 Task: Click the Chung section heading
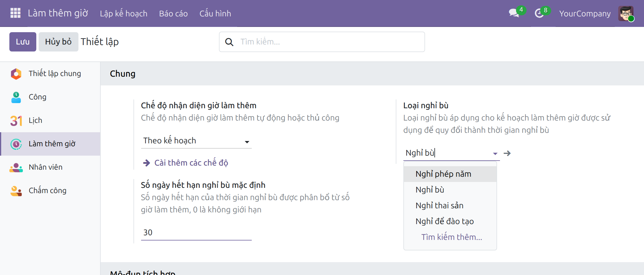point(123,74)
